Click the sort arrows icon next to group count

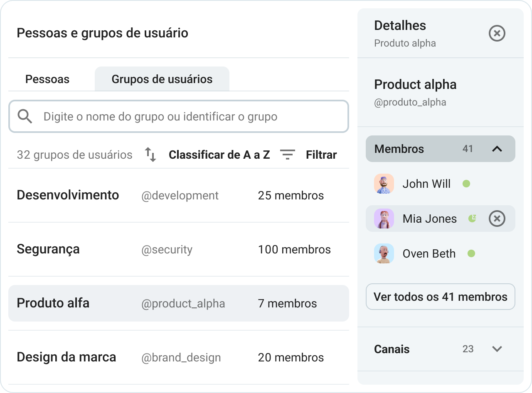pos(150,155)
